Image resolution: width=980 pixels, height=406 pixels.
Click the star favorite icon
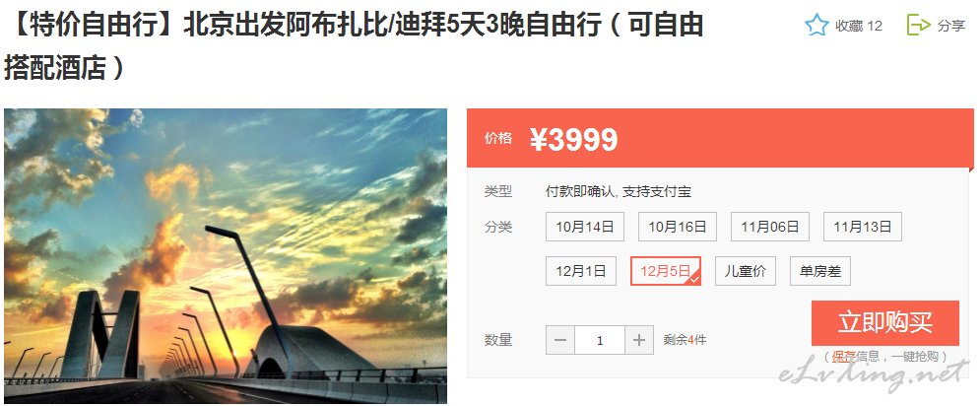click(817, 26)
